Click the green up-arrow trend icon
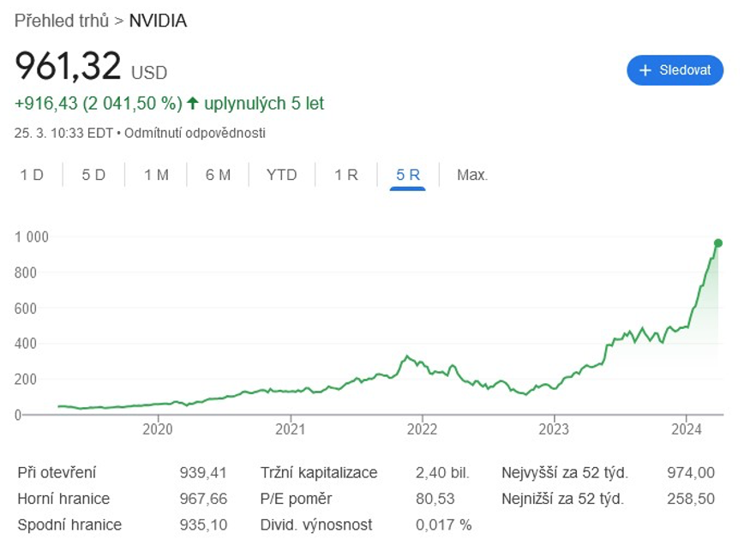756x545 pixels. point(193,104)
